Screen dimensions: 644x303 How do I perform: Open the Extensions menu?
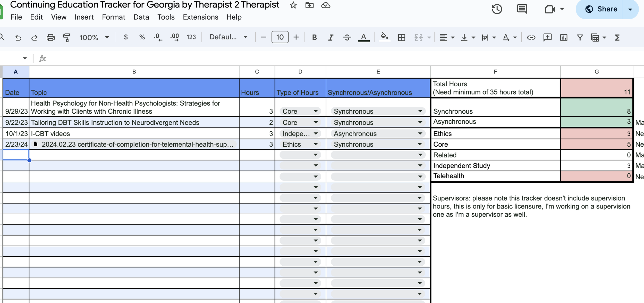pos(200,17)
